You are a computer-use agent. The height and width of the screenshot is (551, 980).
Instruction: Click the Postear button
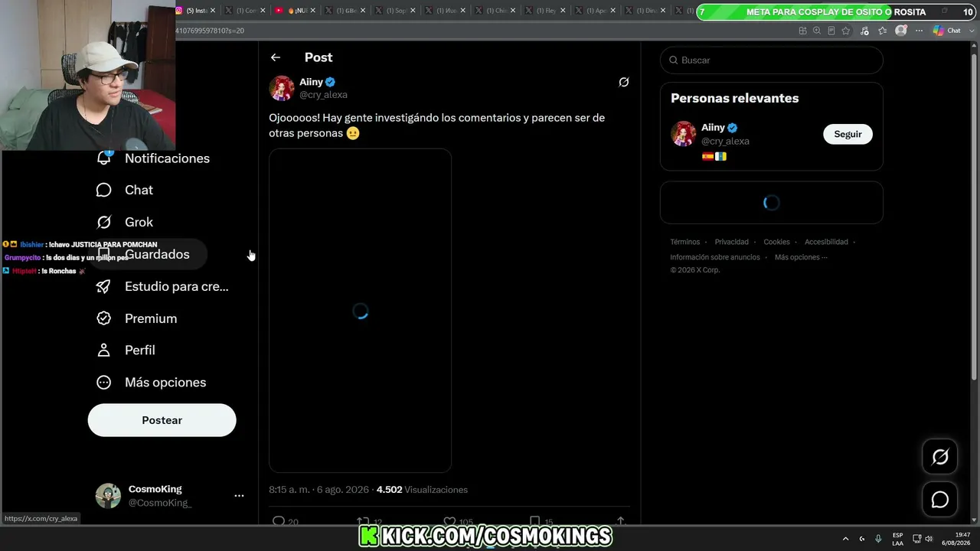pos(162,420)
